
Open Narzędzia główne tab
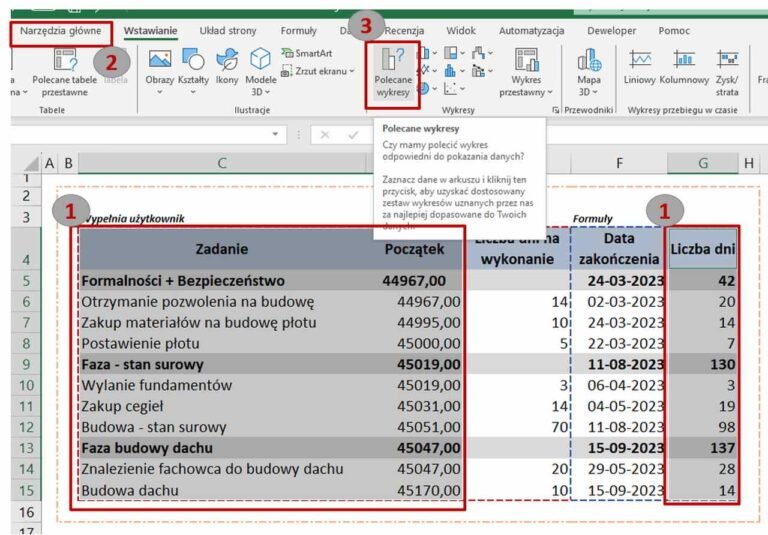pyautogui.click(x=61, y=31)
